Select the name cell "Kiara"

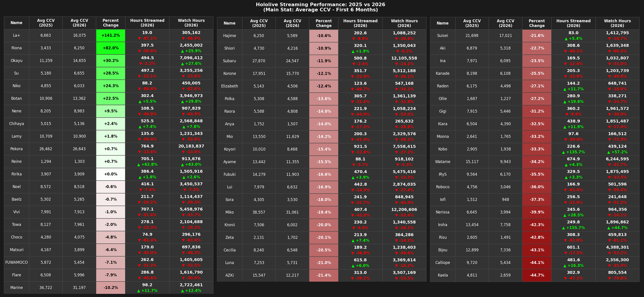442,124
